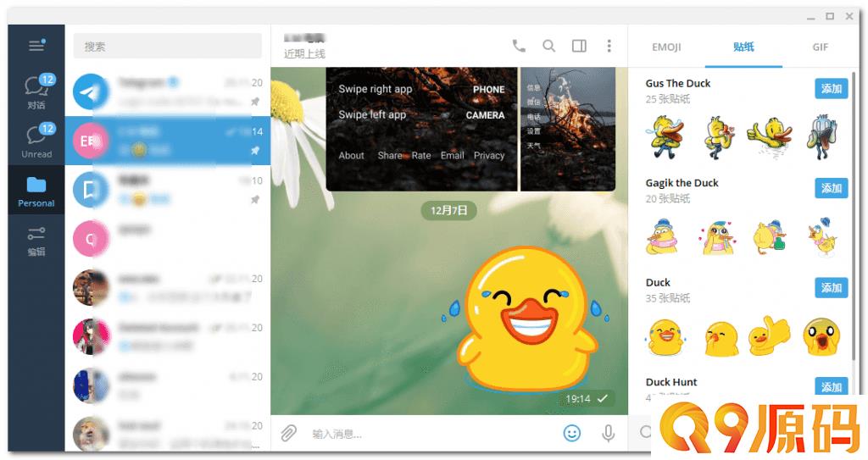Open chat with blue flag avatar

tap(167, 385)
